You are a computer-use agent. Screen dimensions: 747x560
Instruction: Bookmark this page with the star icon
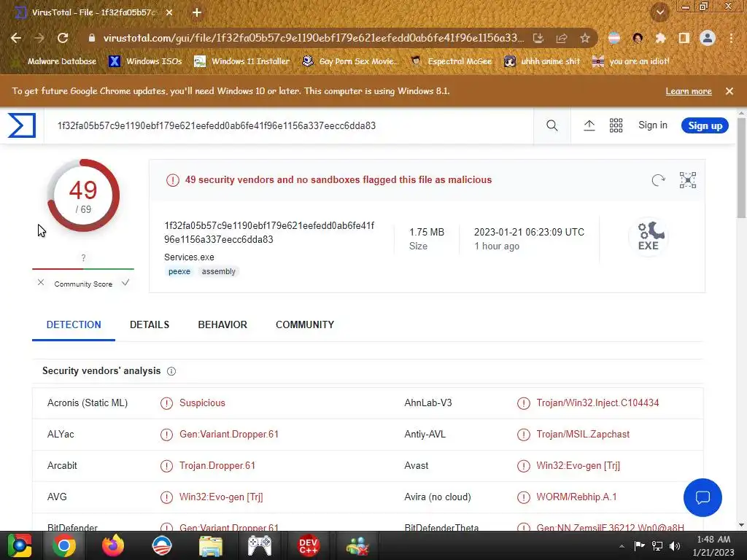click(x=585, y=38)
